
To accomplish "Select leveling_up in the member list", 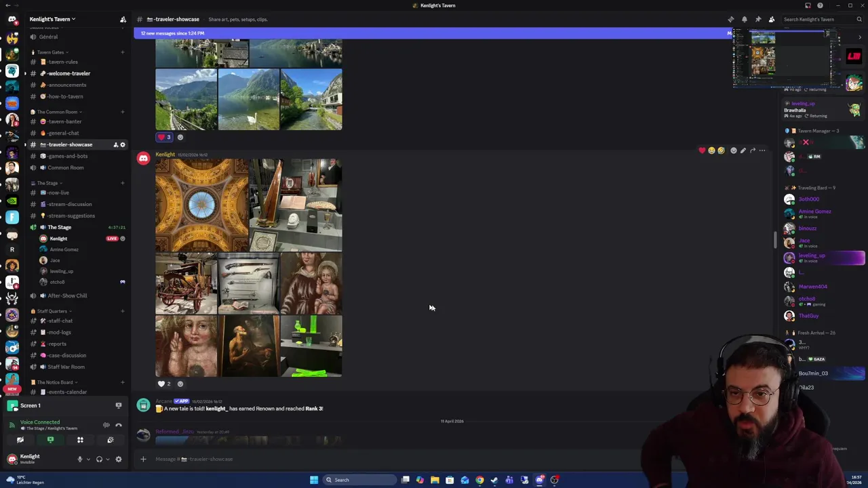I will (x=823, y=258).
